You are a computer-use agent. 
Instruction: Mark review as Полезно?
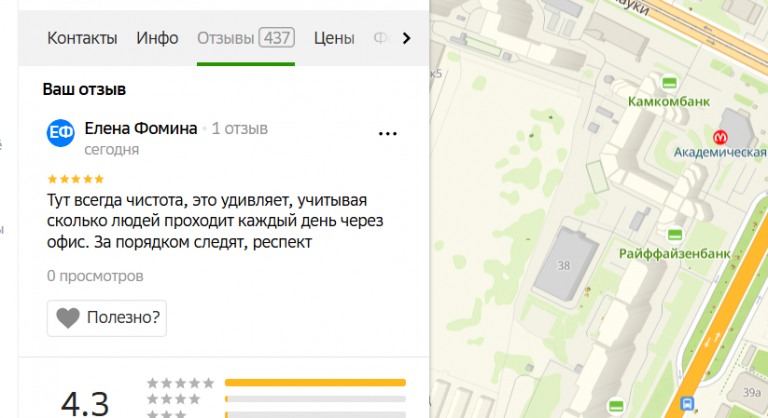(107, 318)
